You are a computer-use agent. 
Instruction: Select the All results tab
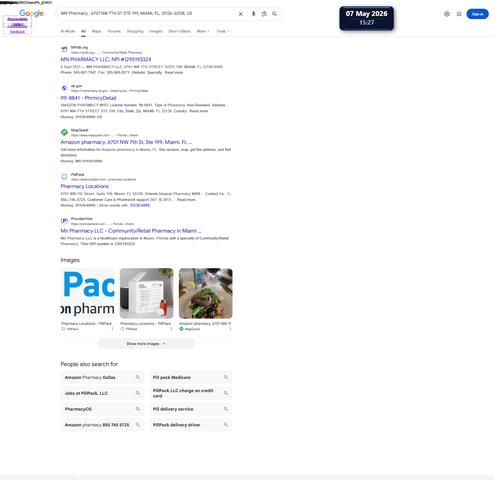coord(83,31)
